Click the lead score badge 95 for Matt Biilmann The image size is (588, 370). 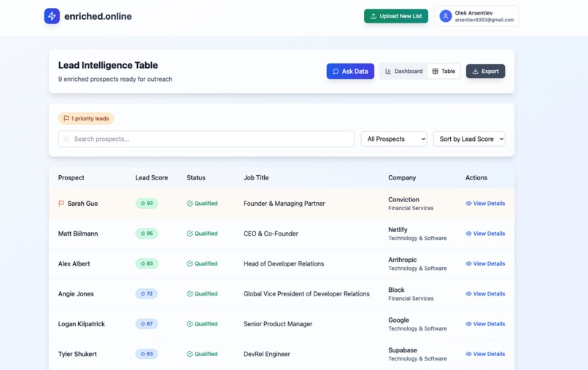pos(147,234)
